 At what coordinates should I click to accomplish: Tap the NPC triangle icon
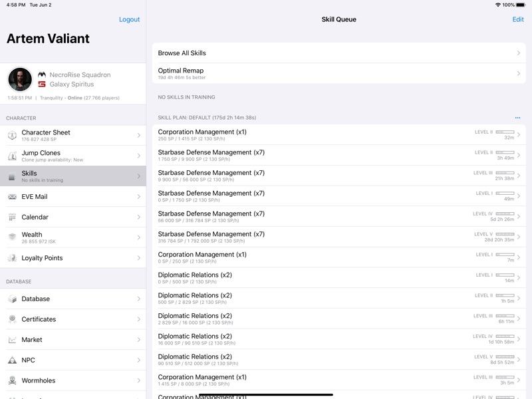(x=12, y=360)
